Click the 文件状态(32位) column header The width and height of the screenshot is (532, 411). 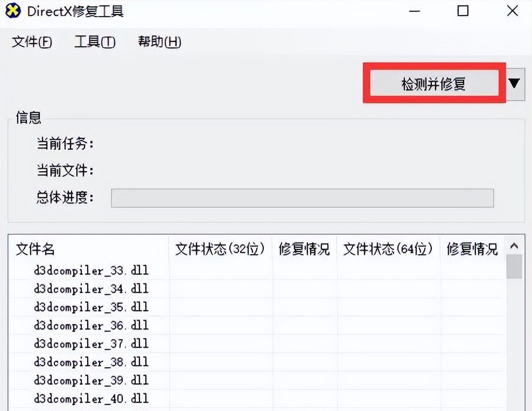(220, 249)
